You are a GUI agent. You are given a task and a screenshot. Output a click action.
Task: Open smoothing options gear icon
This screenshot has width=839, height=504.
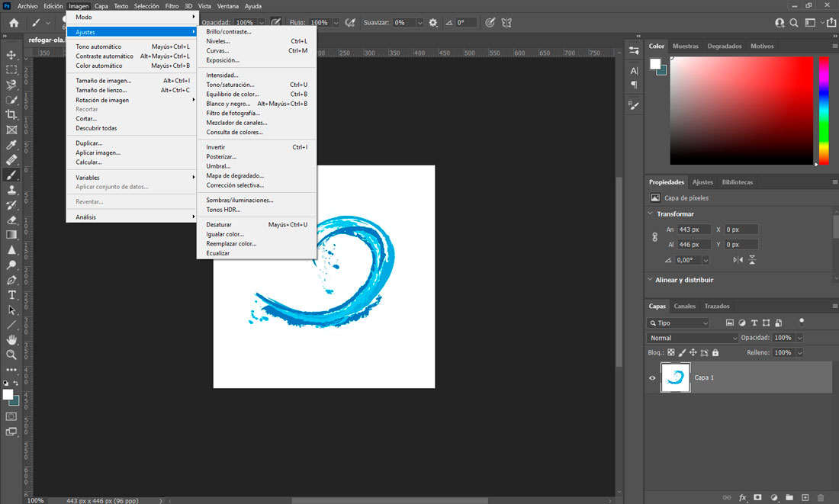[433, 23]
